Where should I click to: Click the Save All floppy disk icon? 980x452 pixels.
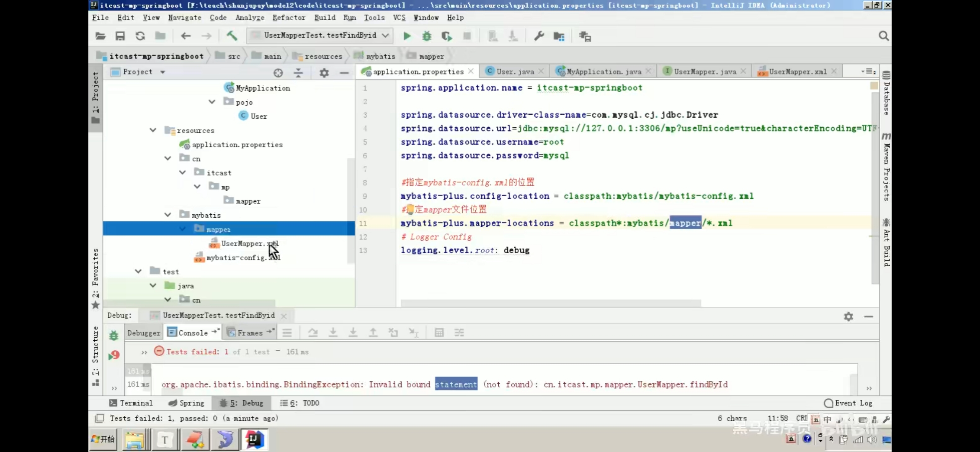click(120, 36)
